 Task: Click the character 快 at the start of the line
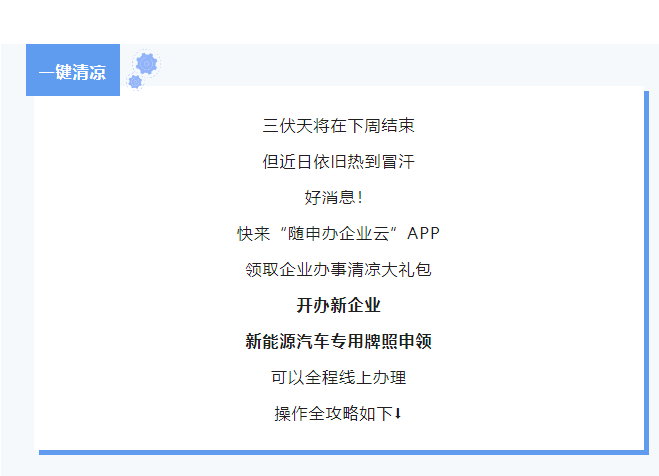click(x=245, y=234)
